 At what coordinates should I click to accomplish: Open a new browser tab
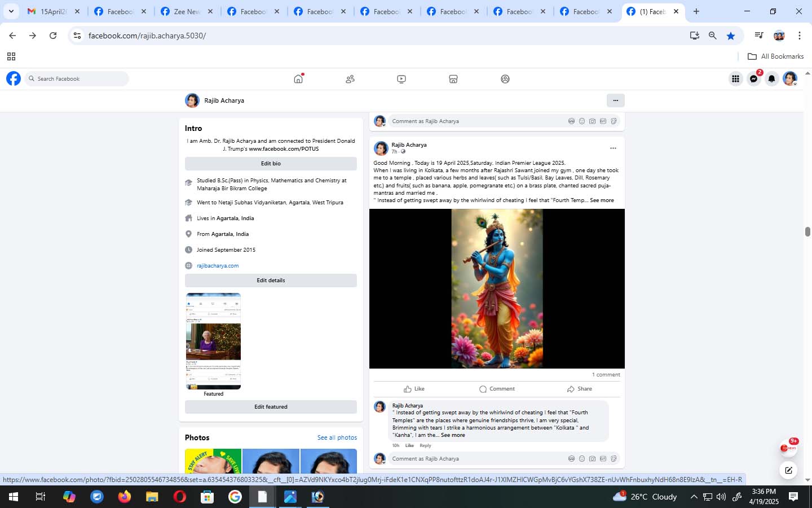click(696, 11)
